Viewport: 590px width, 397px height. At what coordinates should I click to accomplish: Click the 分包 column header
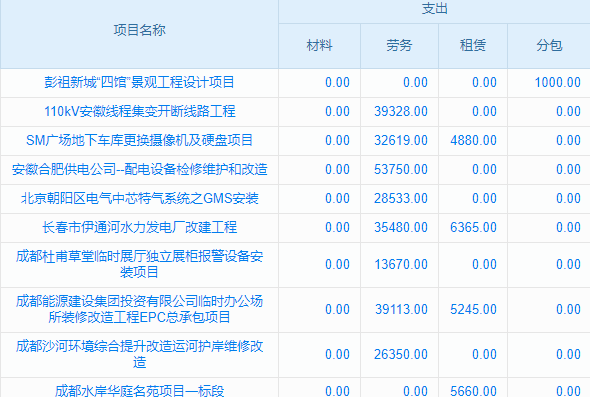549,46
